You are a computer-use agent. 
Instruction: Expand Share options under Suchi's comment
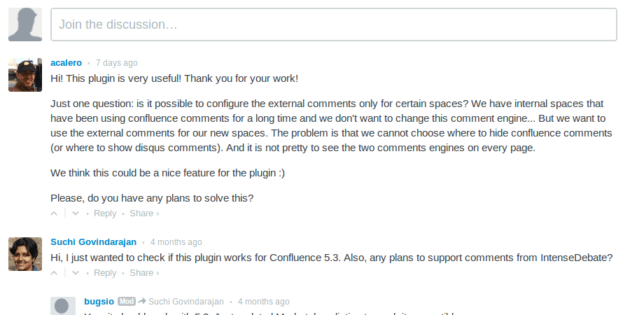coord(143,273)
